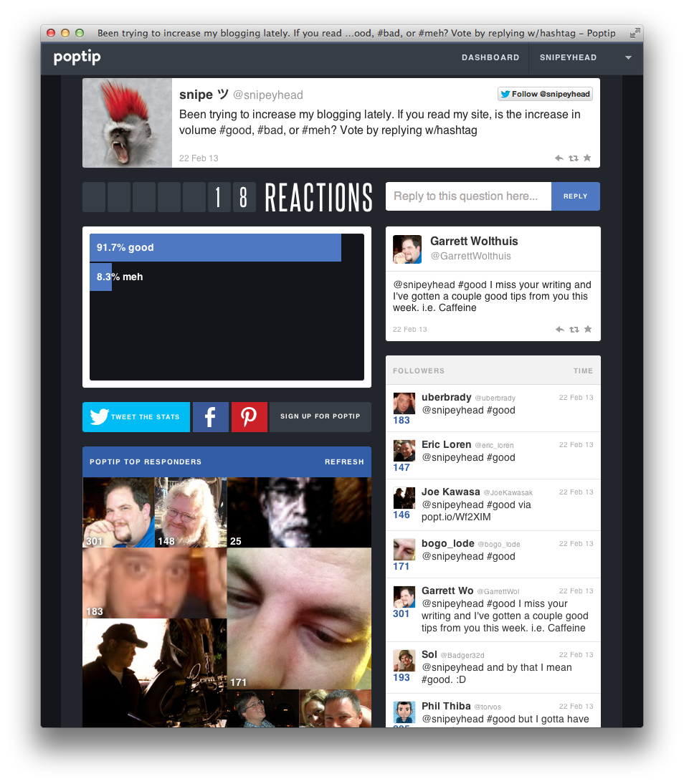Click bogo_lode's avatar in followers list
This screenshot has height=784, width=684.
(x=404, y=550)
